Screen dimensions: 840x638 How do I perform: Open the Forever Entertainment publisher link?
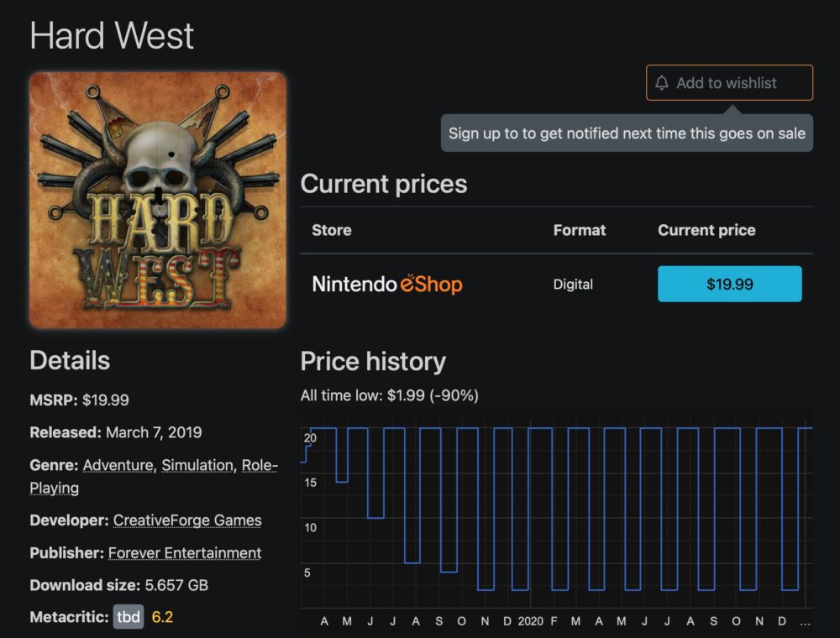(185, 553)
